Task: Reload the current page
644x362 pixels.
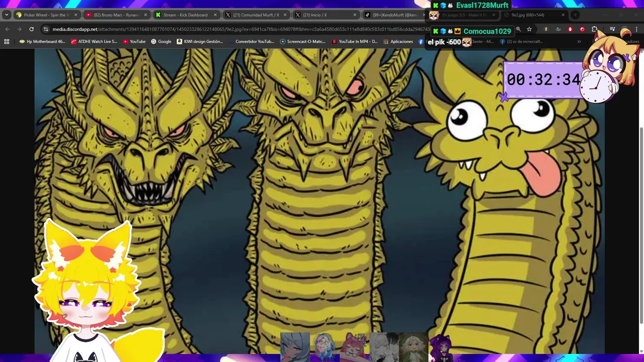Action: pyautogui.click(x=31, y=29)
